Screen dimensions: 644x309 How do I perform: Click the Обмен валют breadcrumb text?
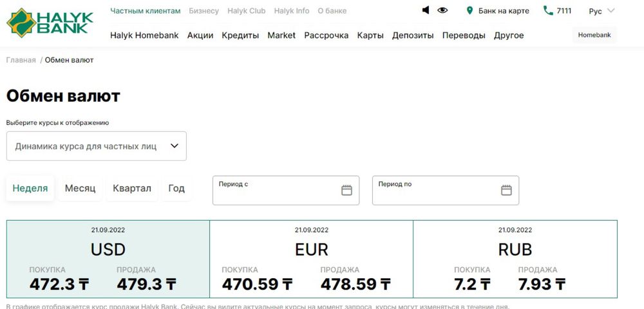click(x=70, y=60)
